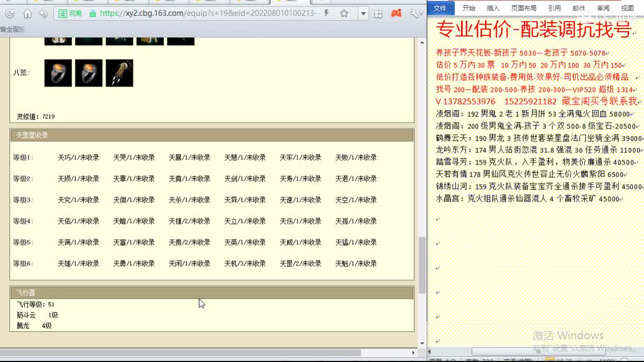Click the browser horizontal scrollbar thumb
The height and width of the screenshot is (362, 644).
coord(181,352)
